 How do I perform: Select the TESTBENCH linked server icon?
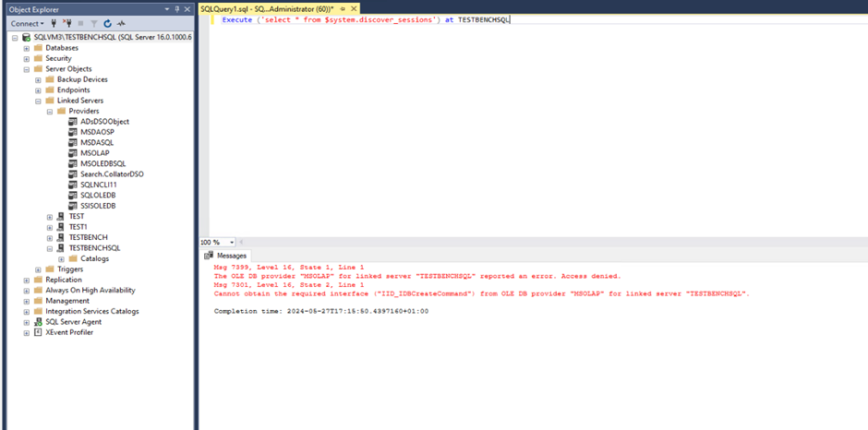coord(60,237)
